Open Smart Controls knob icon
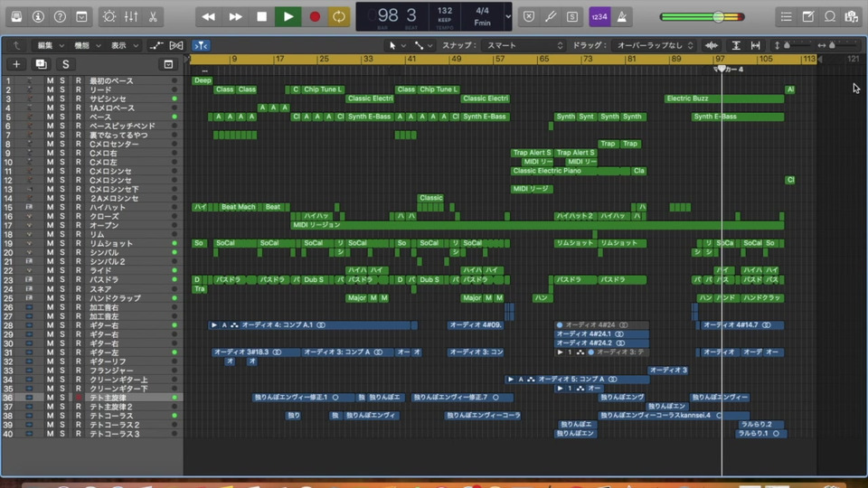The width and height of the screenshot is (868, 488). (x=109, y=16)
